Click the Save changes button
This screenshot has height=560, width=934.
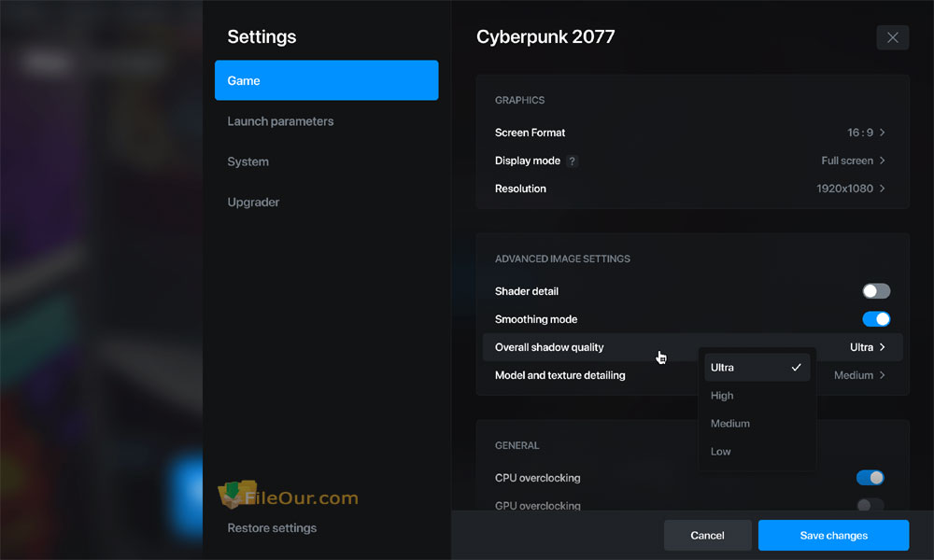click(x=833, y=536)
